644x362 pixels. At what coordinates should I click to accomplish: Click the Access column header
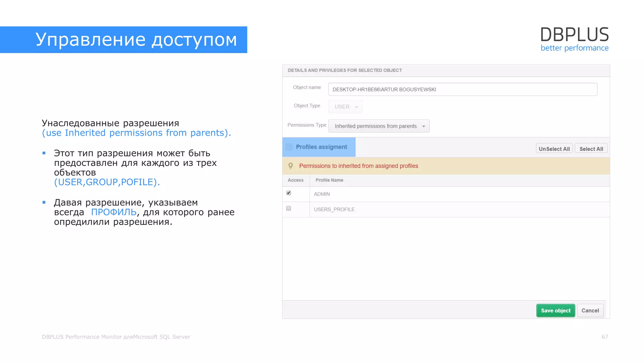click(x=296, y=180)
